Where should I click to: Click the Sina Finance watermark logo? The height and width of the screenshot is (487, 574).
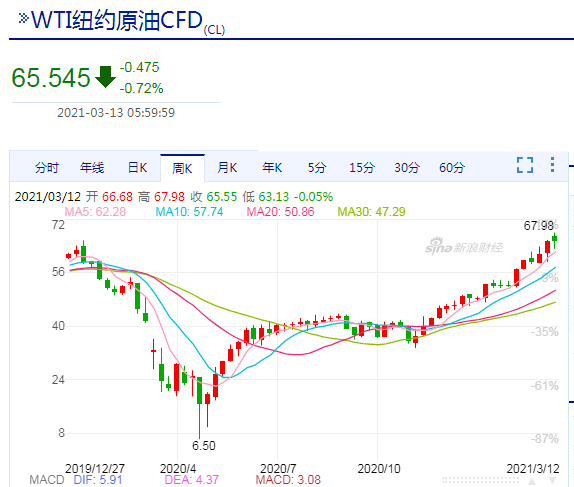[x=464, y=247]
